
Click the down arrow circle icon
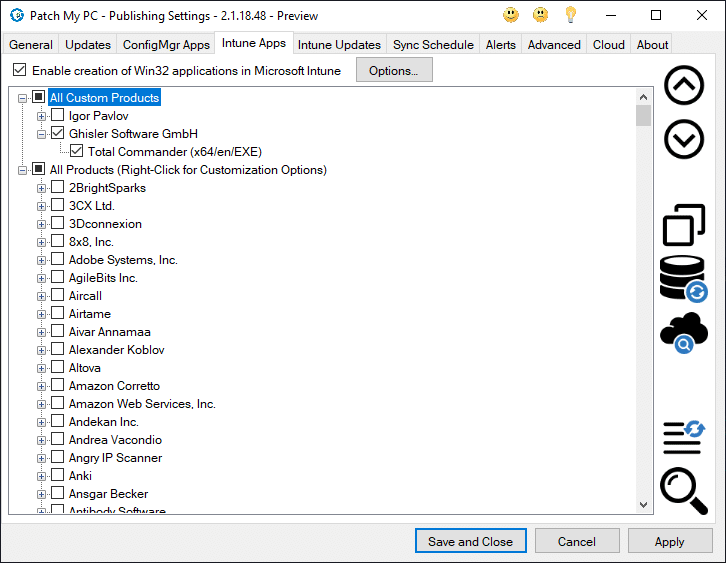tap(684, 140)
